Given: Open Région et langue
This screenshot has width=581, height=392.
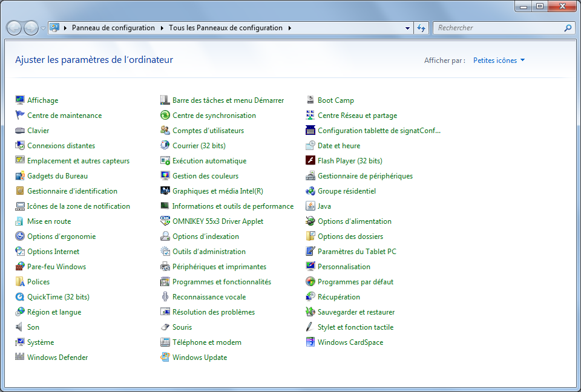Looking at the screenshot, I should click(54, 312).
